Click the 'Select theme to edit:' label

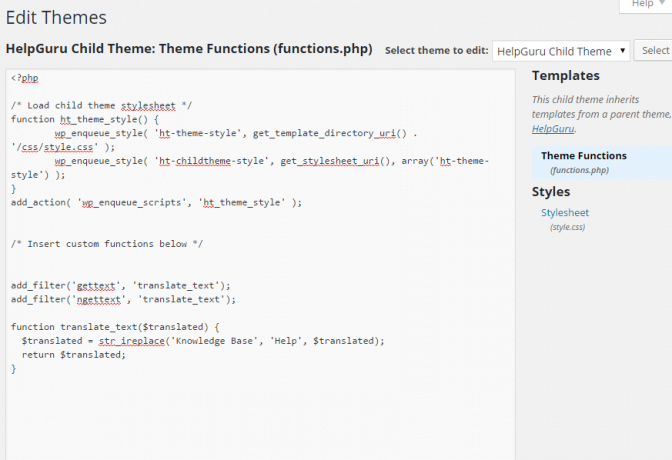436,51
